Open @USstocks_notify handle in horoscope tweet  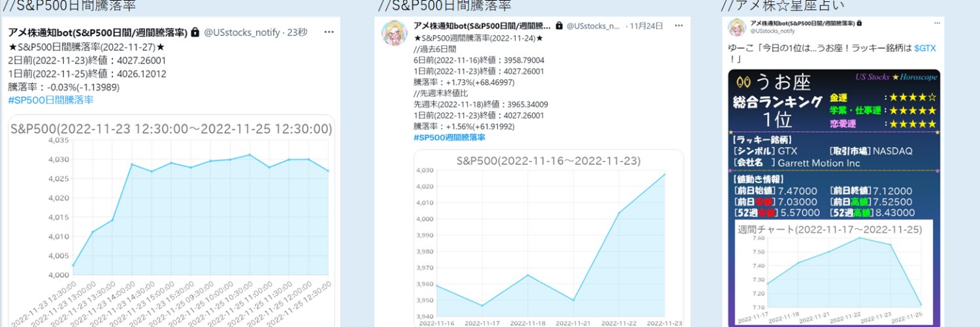(772, 31)
